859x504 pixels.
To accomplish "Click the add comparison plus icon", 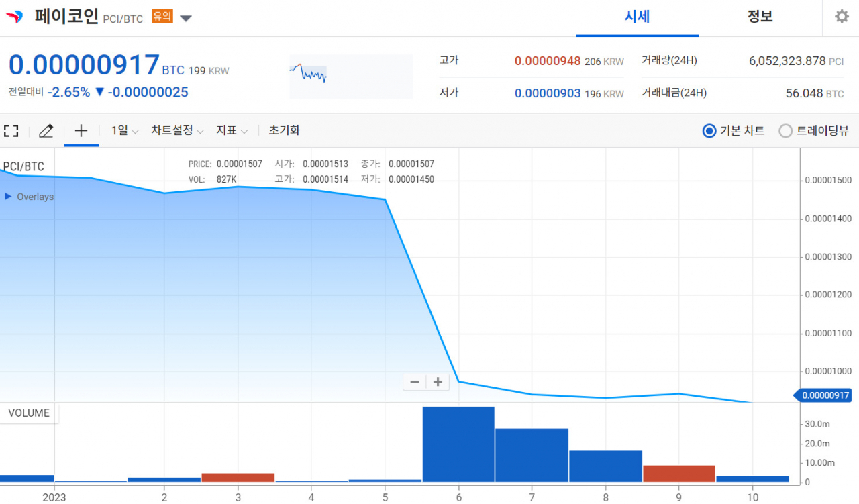I will [x=81, y=130].
